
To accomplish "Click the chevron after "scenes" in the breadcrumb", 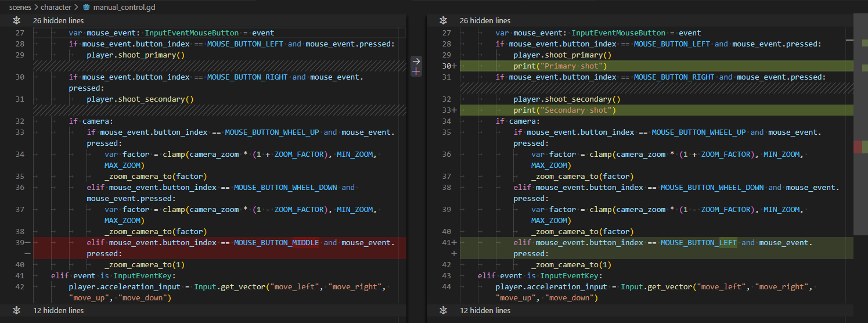I will tap(36, 8).
